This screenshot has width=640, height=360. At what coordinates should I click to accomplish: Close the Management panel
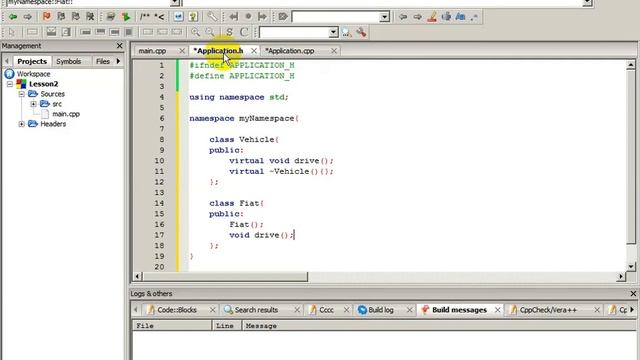120,46
